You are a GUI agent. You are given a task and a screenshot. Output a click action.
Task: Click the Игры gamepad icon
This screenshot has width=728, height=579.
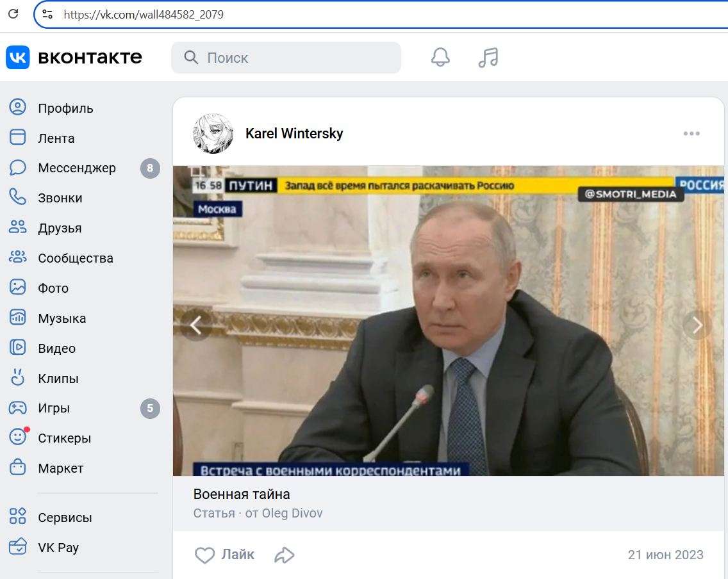tap(18, 408)
